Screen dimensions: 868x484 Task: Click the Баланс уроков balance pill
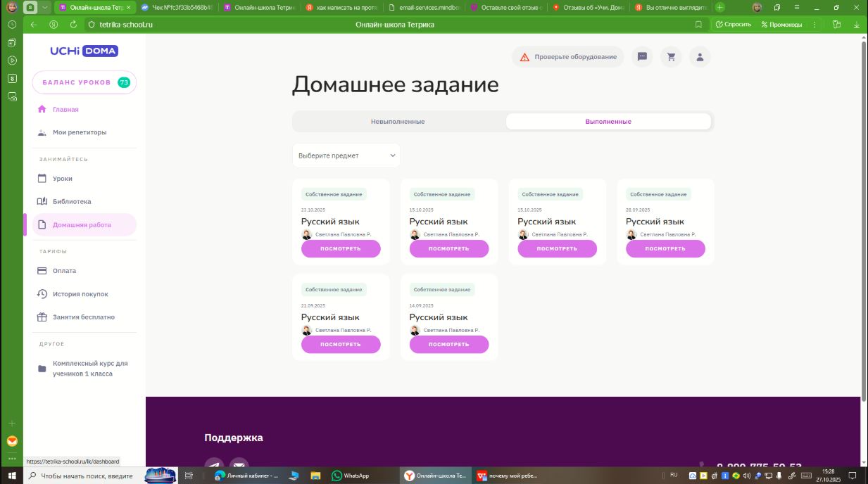pyautogui.click(x=84, y=82)
